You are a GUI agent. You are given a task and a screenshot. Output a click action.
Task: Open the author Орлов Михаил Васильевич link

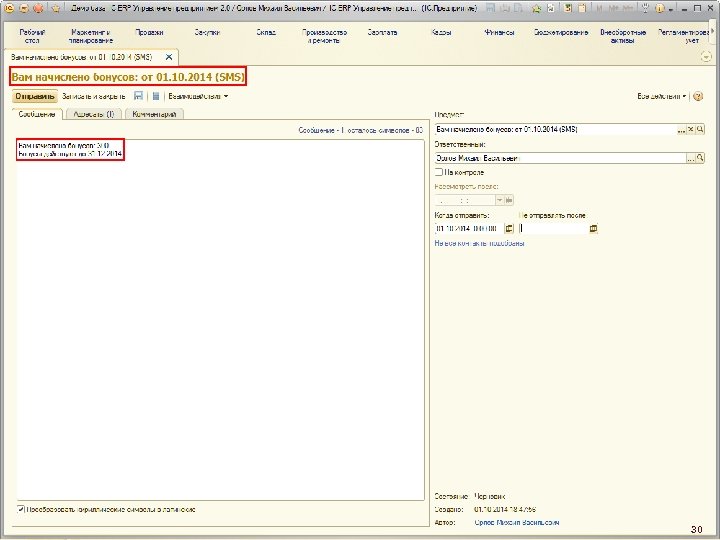point(517,523)
